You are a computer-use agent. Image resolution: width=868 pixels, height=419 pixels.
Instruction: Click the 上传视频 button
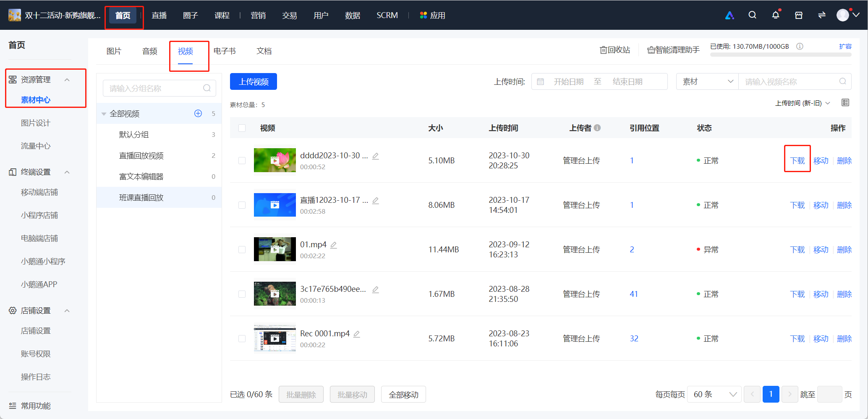[x=254, y=81]
